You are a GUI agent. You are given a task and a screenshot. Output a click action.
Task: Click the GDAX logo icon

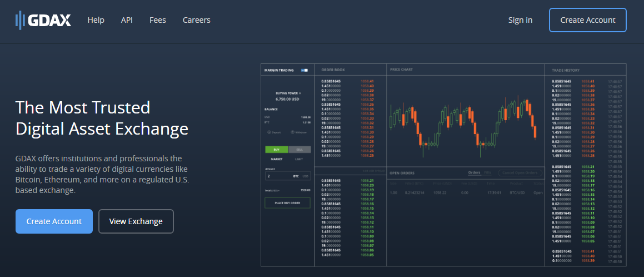pyautogui.click(x=20, y=20)
